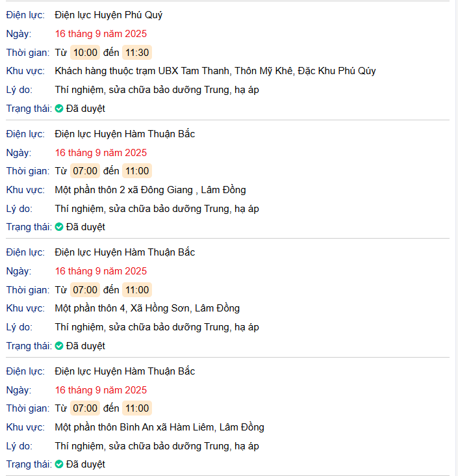Click 07:00 start time in Hàm Liêm entry
Viewport: 458px width, 476px height.
[85, 408]
